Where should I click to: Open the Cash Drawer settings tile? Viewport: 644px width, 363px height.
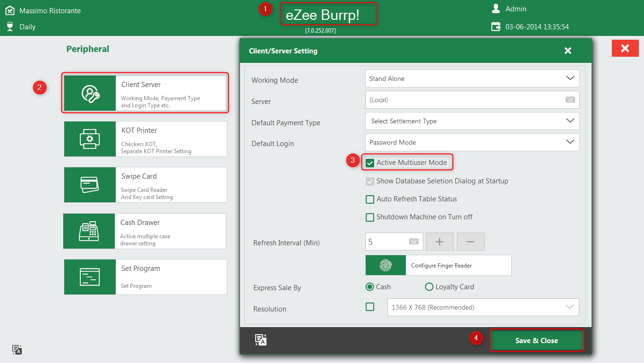click(x=145, y=231)
